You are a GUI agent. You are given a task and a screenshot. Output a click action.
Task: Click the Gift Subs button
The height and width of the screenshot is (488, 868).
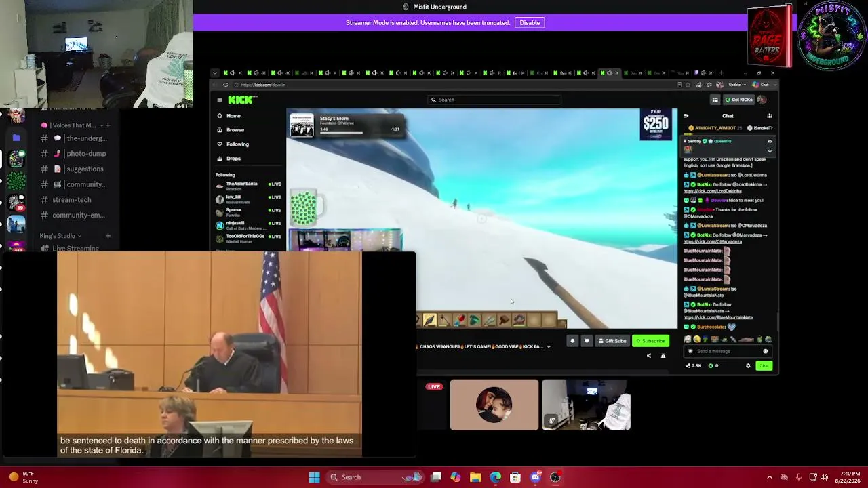[x=612, y=341]
